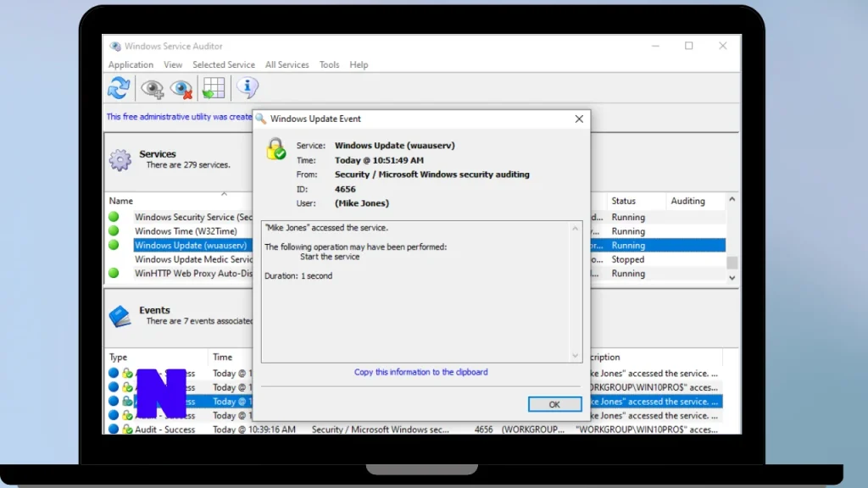The height and width of the screenshot is (488, 868).
Task: Click Audit - Success event at 10:39:16 AM
Action: click(x=164, y=430)
